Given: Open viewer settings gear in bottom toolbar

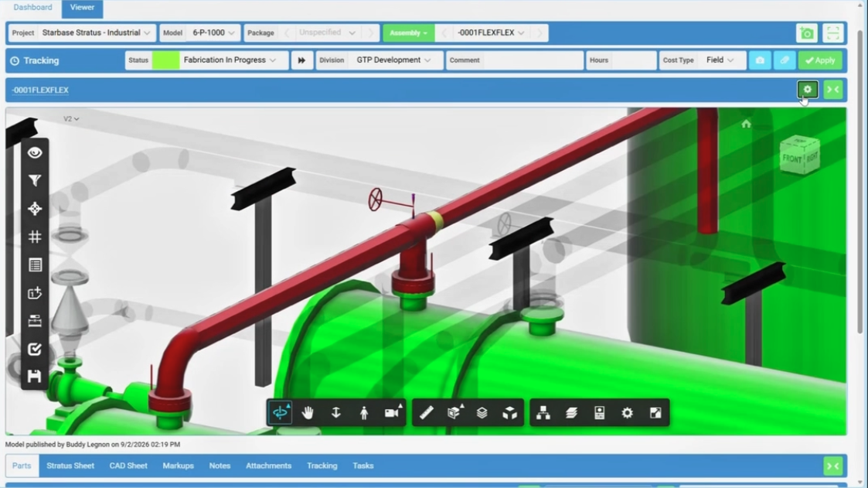Looking at the screenshot, I should coord(627,413).
